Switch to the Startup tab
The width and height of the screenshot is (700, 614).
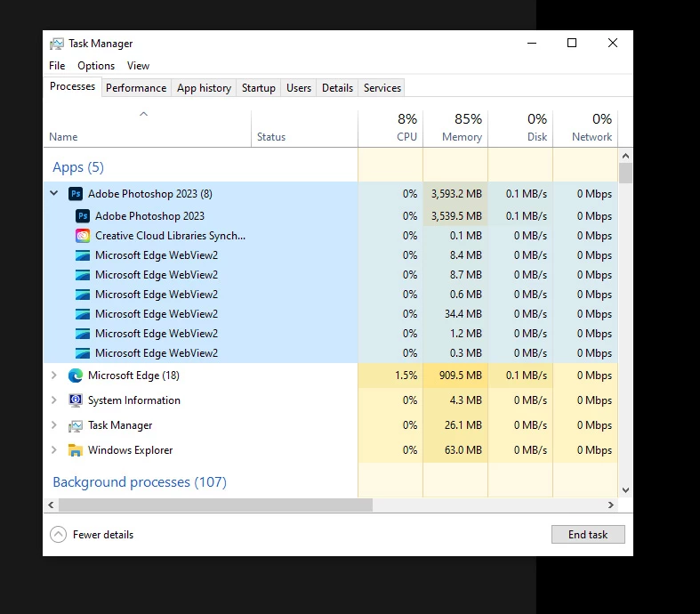click(x=259, y=88)
